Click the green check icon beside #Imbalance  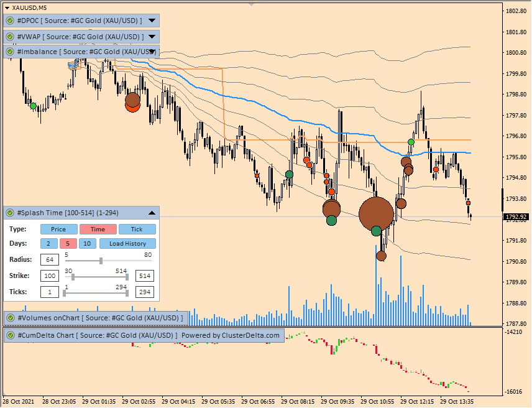11,52
